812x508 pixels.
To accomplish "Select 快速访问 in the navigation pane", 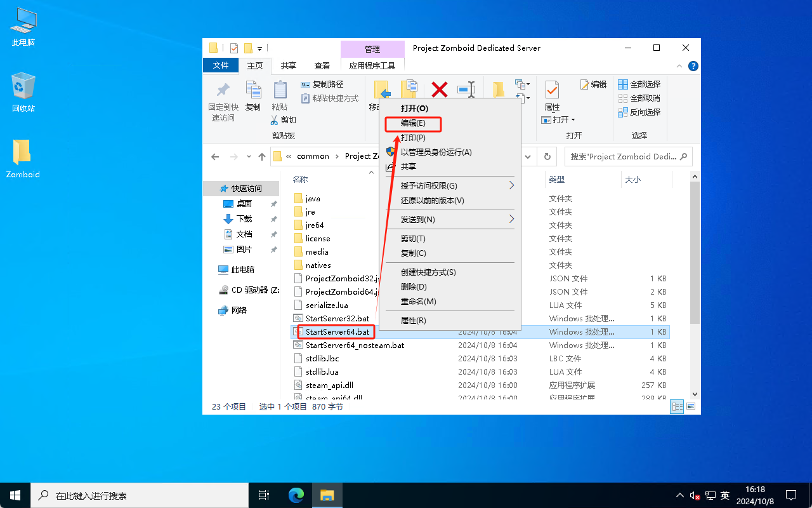I will click(241, 189).
